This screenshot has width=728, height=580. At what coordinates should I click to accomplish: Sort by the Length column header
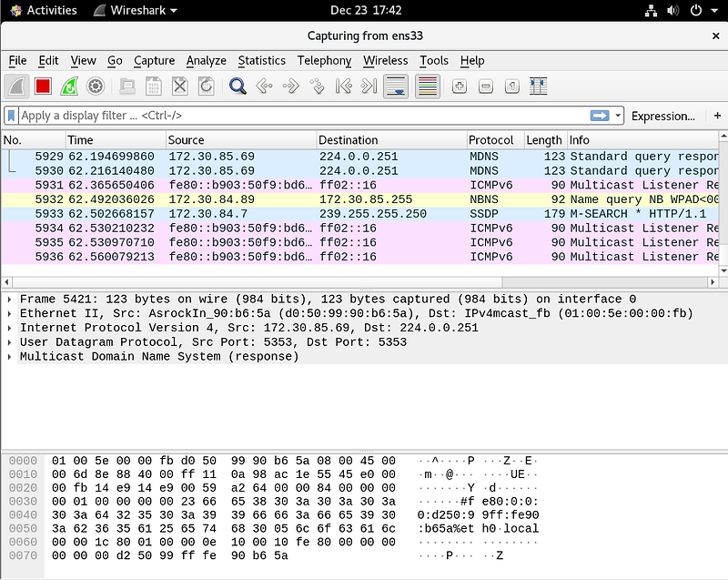tap(544, 140)
